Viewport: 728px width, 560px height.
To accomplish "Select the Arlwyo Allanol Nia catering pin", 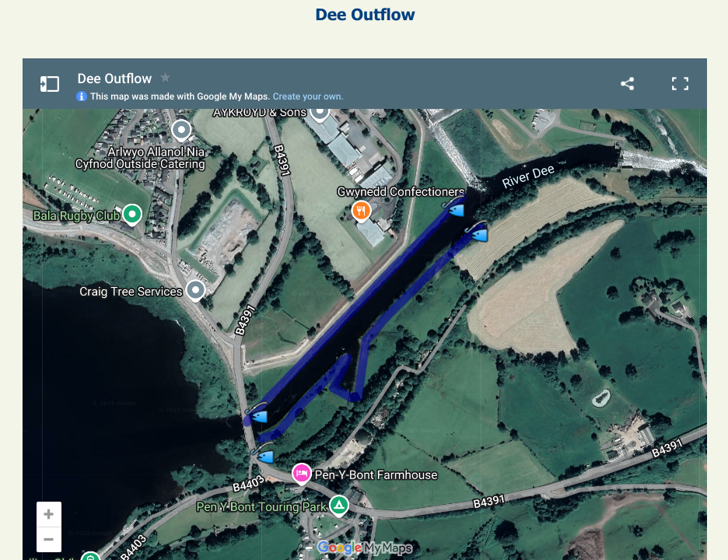I will (x=181, y=131).
